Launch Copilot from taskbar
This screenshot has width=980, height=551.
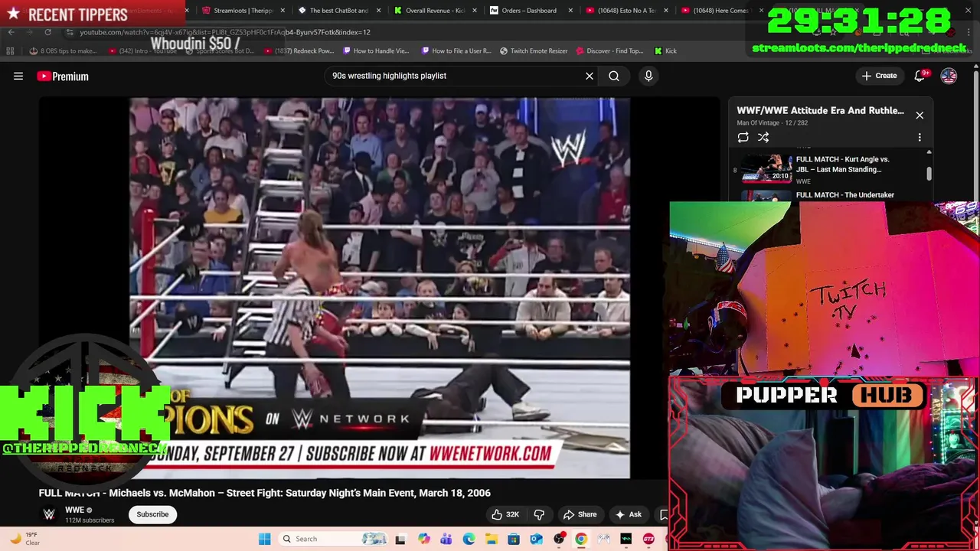tap(423, 539)
